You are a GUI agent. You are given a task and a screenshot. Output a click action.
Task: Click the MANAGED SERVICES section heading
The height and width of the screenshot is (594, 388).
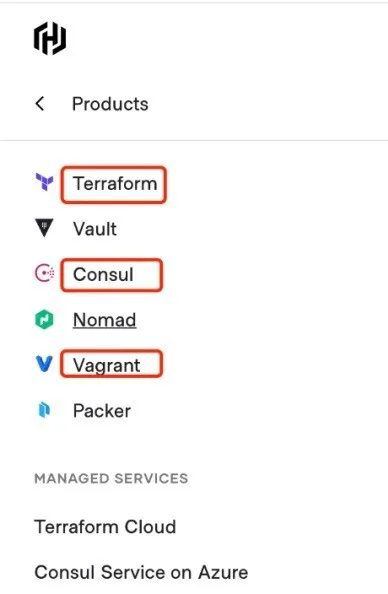pyautogui.click(x=111, y=478)
